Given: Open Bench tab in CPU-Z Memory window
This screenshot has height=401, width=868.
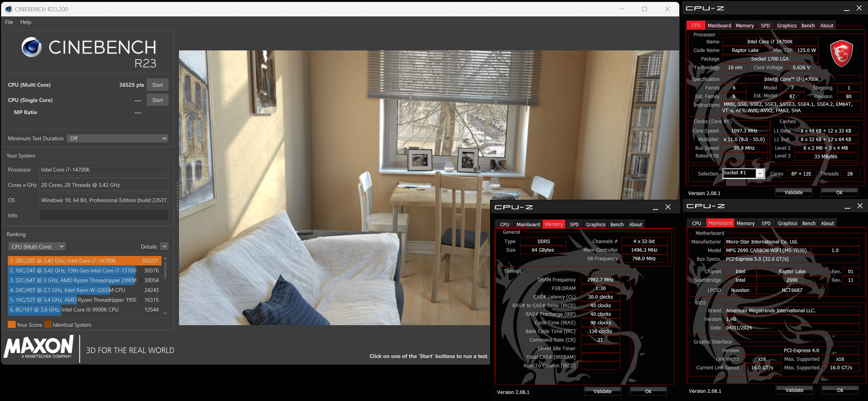Looking at the screenshot, I should pyautogui.click(x=617, y=224).
